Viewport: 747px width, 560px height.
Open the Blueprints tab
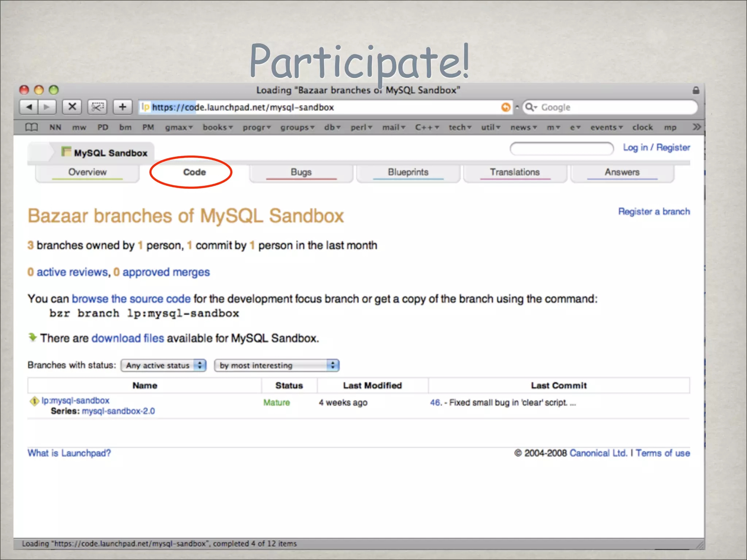coord(408,172)
